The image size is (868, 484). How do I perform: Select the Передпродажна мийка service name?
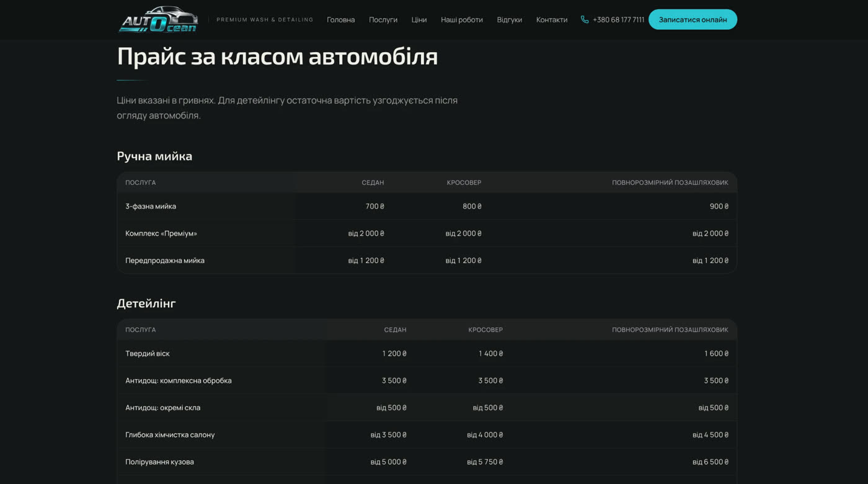pyautogui.click(x=165, y=261)
